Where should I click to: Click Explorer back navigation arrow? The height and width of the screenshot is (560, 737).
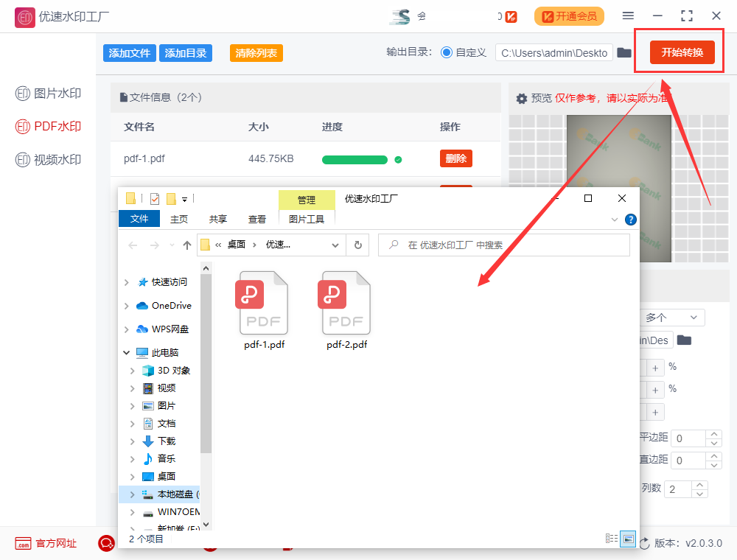pyautogui.click(x=133, y=245)
